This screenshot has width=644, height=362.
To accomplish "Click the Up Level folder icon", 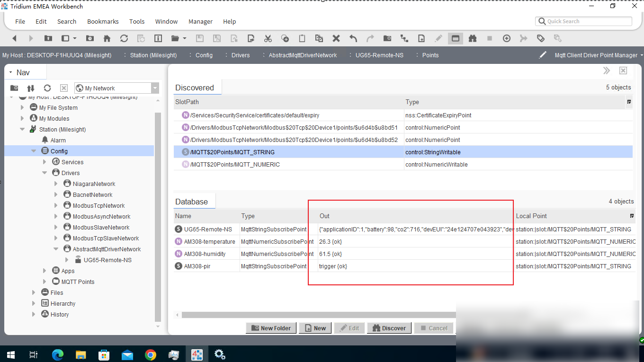I will pos(48,38).
